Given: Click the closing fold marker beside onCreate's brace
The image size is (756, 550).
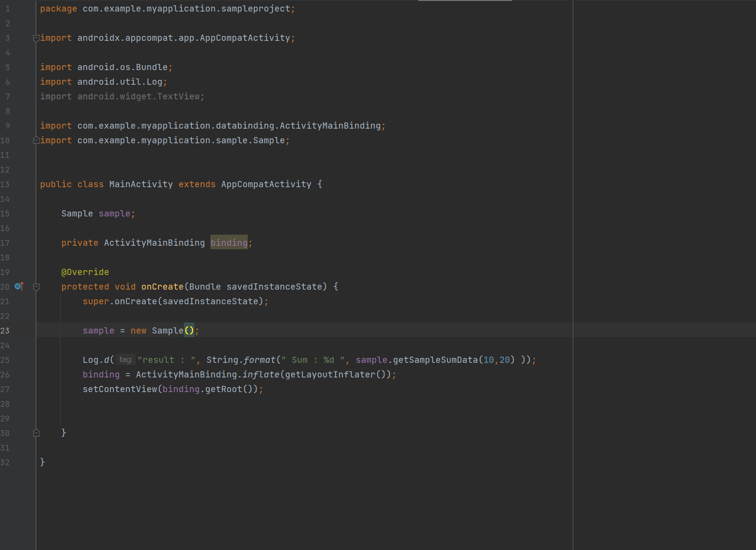Looking at the screenshot, I should (x=36, y=433).
